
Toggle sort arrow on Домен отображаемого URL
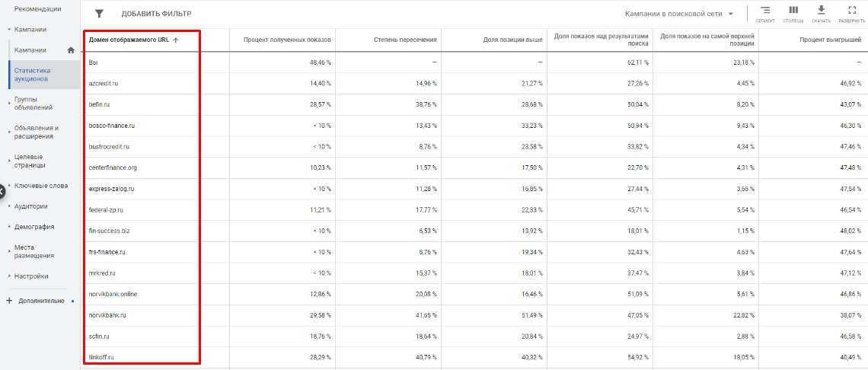(176, 40)
